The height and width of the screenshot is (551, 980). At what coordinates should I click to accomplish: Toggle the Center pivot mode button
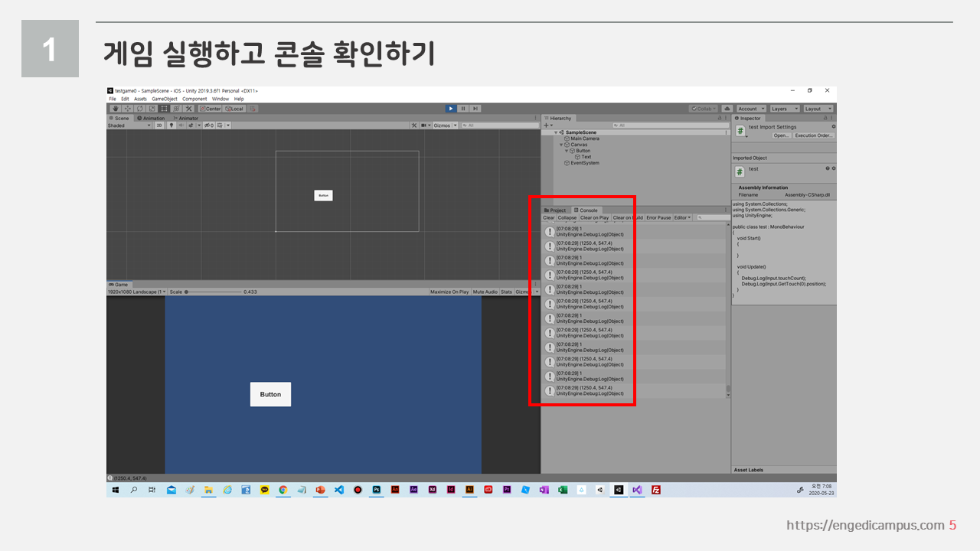[210, 109]
